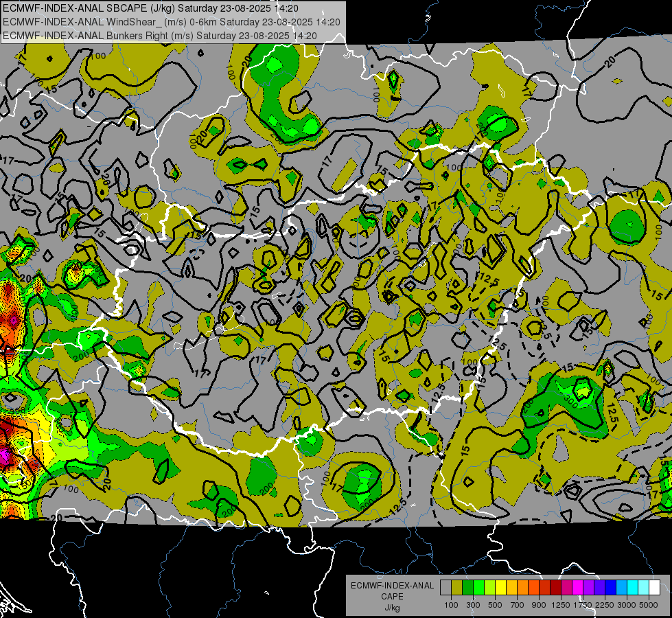Click the 3000 value on the legend scale
Image resolution: width=672 pixels, height=618 pixels.
coord(627,605)
